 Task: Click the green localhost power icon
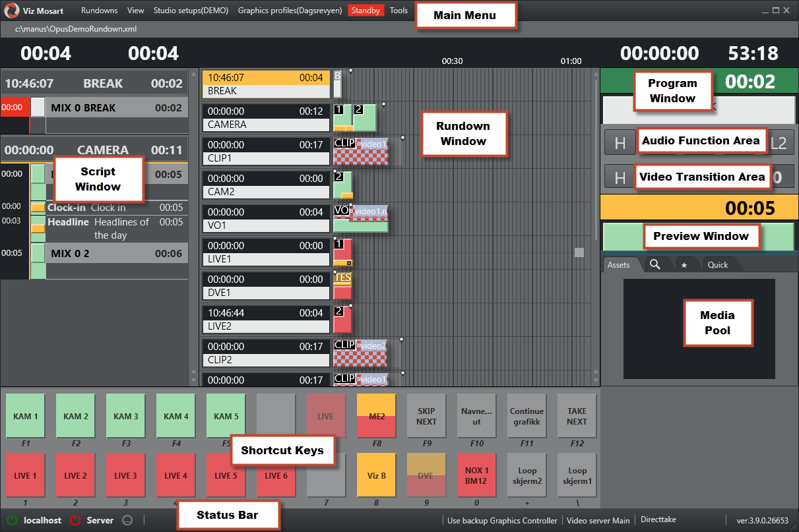coord(12,520)
